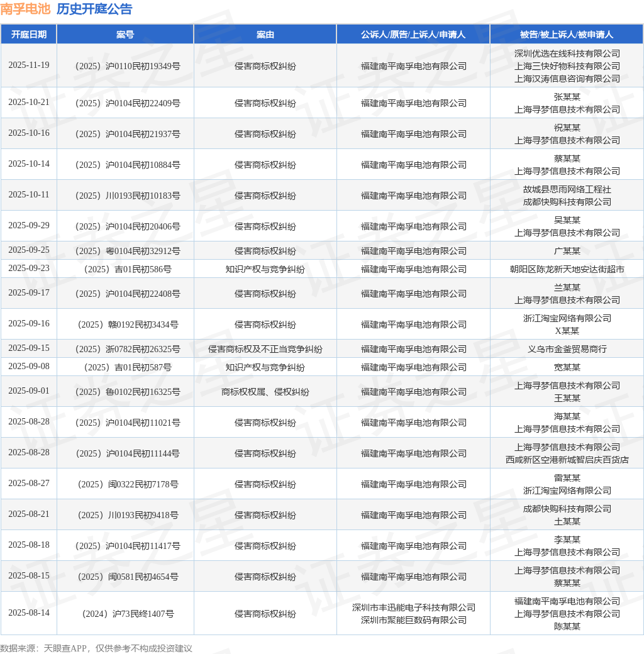Click defendant 雷某某
644x654 pixels.
click(x=567, y=479)
